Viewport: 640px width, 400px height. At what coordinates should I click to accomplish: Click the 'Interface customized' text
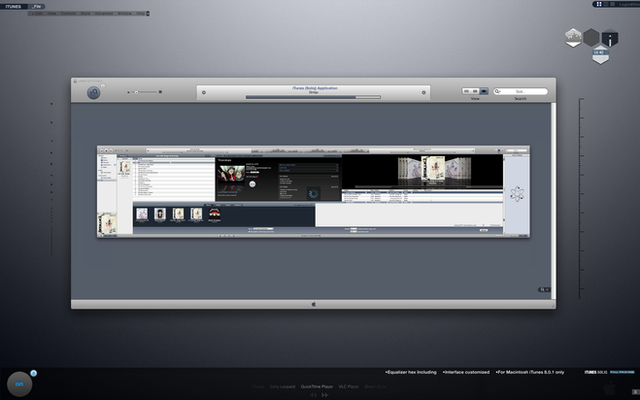pyautogui.click(x=466, y=372)
